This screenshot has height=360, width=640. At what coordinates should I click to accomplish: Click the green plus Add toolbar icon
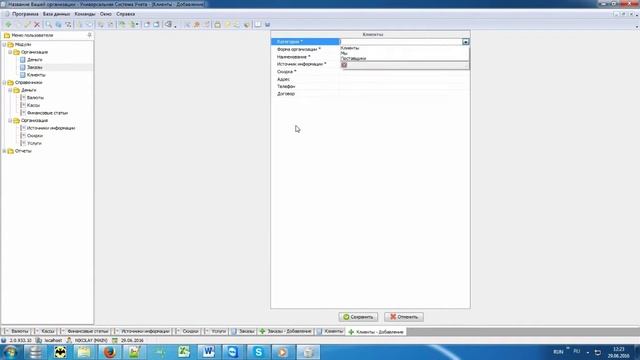[x=8, y=24]
